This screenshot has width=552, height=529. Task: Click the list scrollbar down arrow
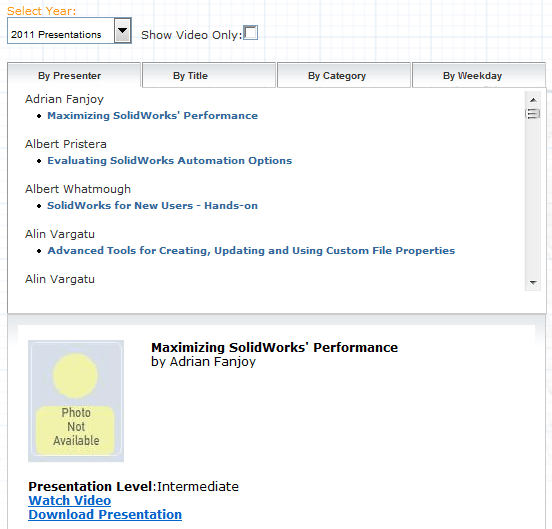(533, 282)
